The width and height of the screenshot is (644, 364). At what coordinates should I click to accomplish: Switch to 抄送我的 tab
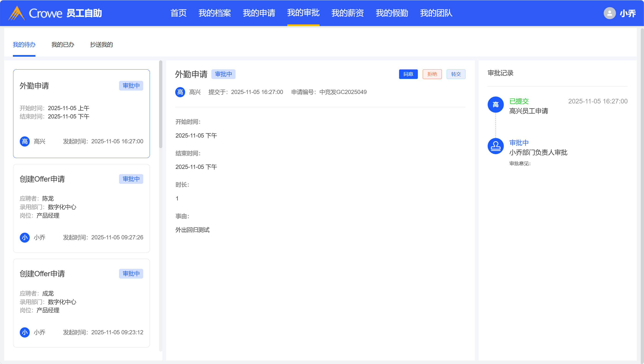pos(101,44)
